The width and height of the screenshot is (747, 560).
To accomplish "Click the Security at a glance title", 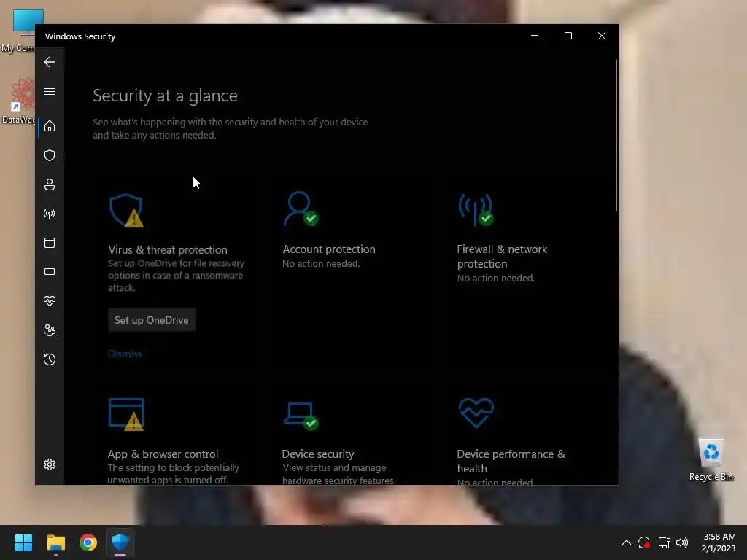I will (x=166, y=96).
